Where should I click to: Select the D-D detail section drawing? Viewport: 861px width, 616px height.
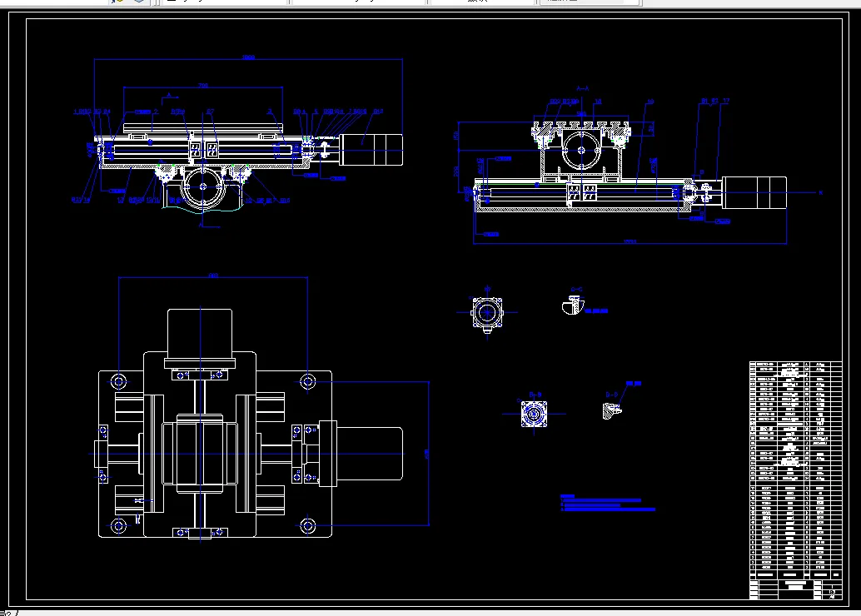pyautogui.click(x=611, y=410)
